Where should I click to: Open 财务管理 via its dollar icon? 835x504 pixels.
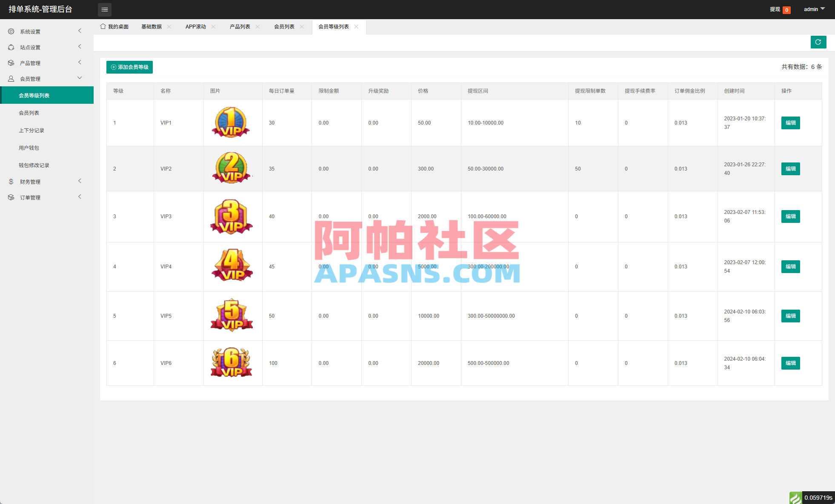(11, 181)
